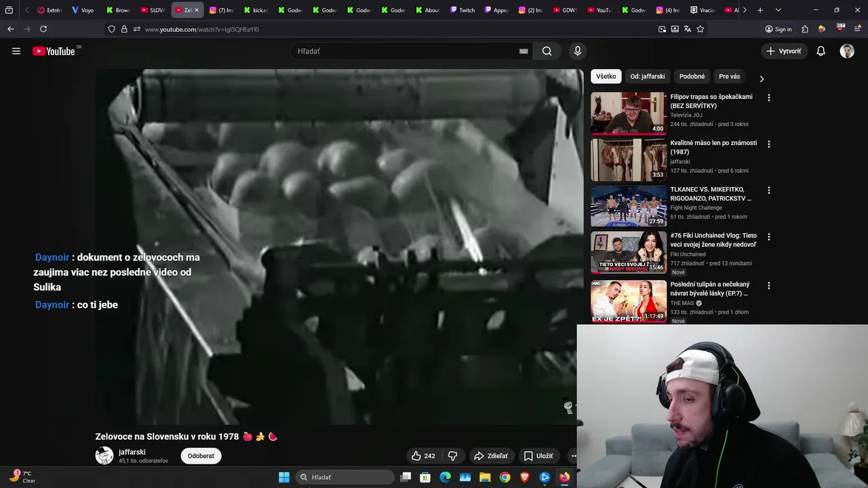Open File Explorer from the taskbar
The width and height of the screenshot is (868, 488).
[485, 477]
